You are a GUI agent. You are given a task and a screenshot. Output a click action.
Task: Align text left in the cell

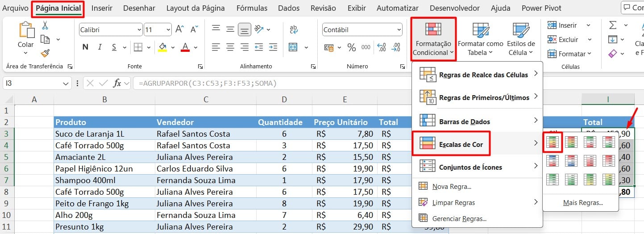pos(216,47)
